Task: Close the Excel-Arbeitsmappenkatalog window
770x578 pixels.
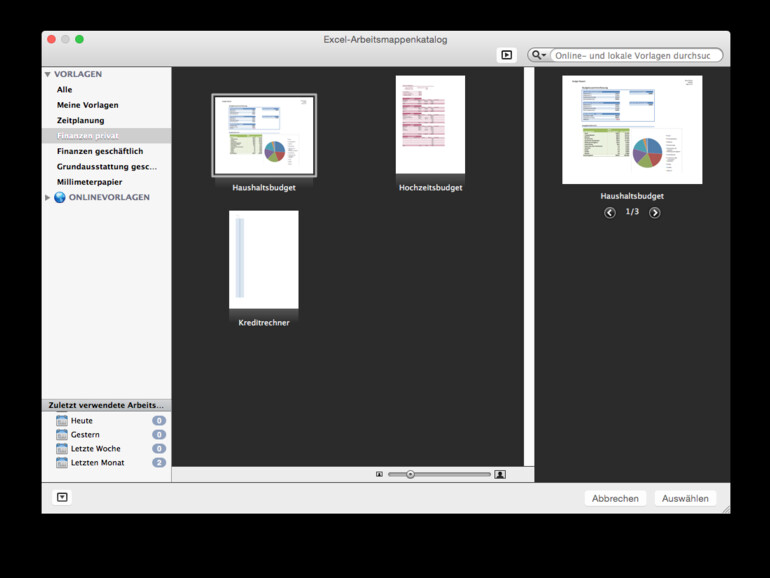Action: (51, 39)
